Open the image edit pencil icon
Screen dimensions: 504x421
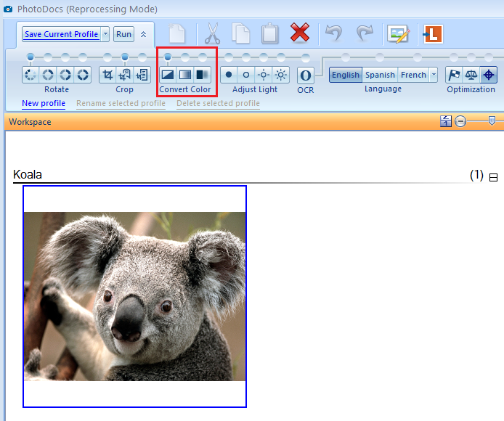pyautogui.click(x=399, y=33)
